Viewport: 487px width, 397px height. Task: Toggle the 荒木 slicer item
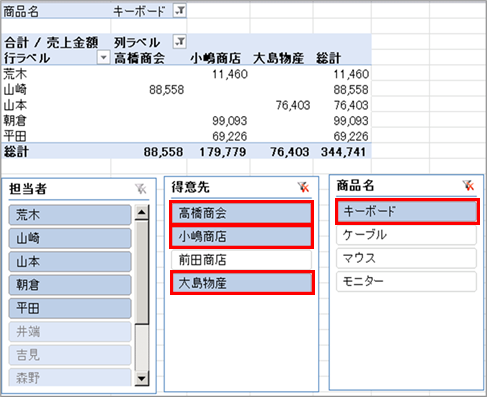pos(70,215)
